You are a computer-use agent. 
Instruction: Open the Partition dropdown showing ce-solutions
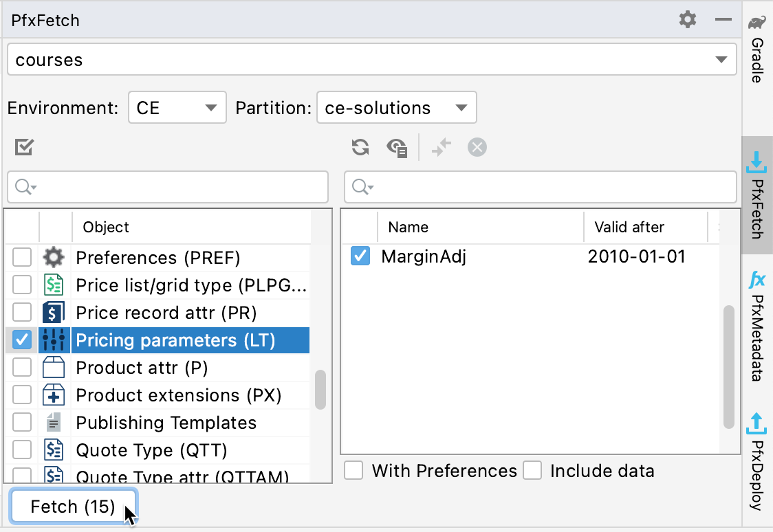pyautogui.click(x=396, y=107)
